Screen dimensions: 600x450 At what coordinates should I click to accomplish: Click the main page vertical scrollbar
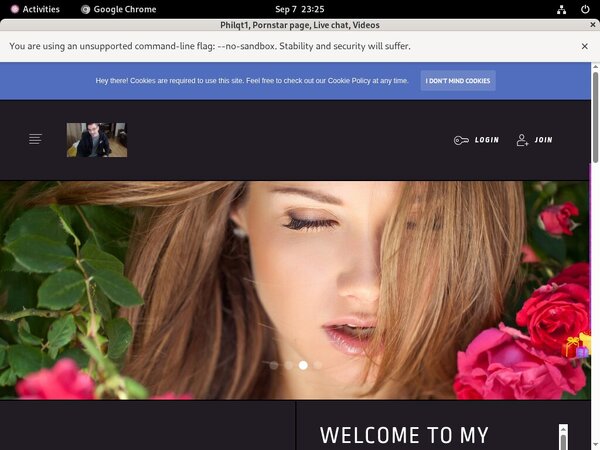point(595,120)
